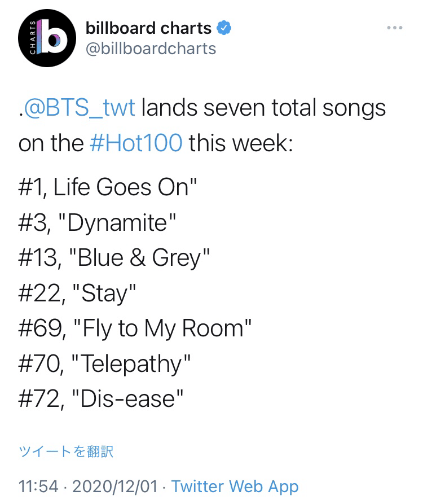Screen dimensions: 423x504
Task: Click the #22 Stay line
Action: click(77, 293)
